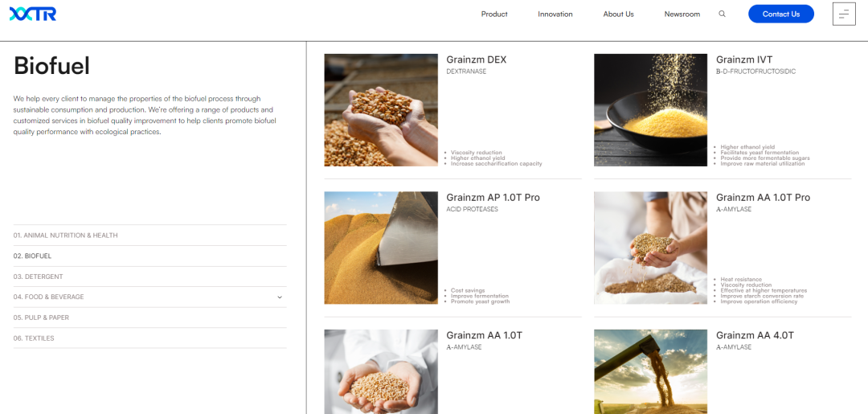Open the Product menu

[494, 14]
